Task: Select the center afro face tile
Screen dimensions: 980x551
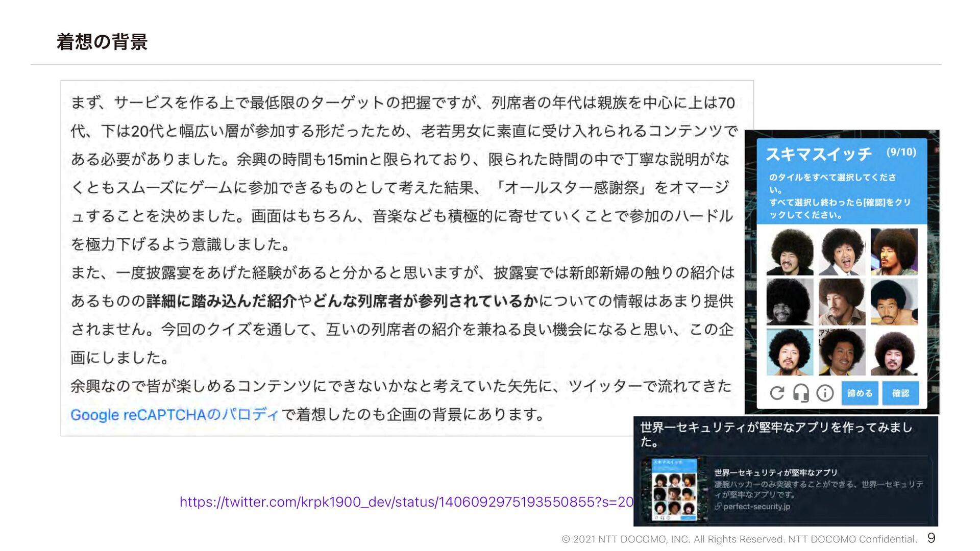Action: click(842, 302)
